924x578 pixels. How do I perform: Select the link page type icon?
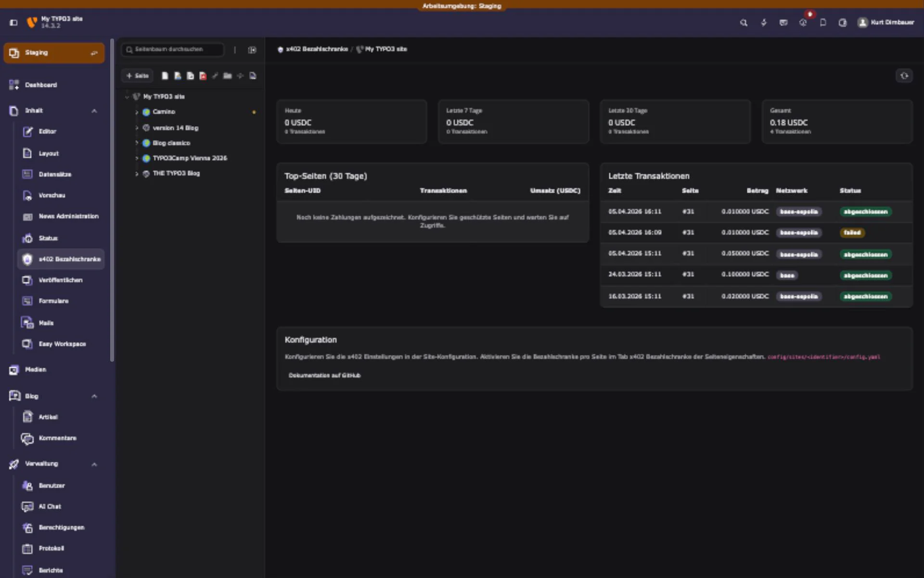215,76
